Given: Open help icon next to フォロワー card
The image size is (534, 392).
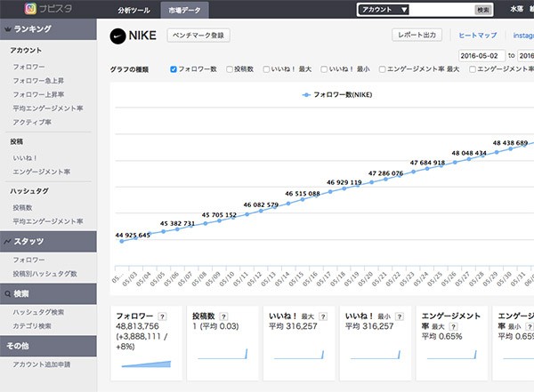Looking at the screenshot, I should pos(162,316).
